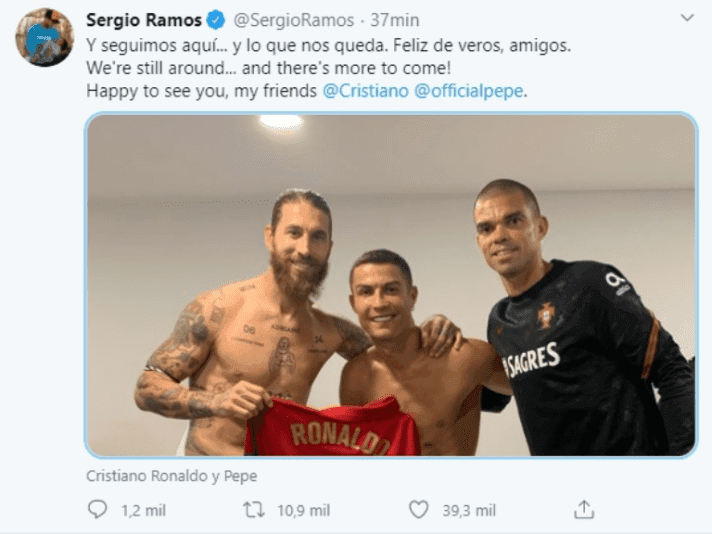Click the reply speech bubble icon
The height and width of the screenshot is (534, 712).
(97, 509)
